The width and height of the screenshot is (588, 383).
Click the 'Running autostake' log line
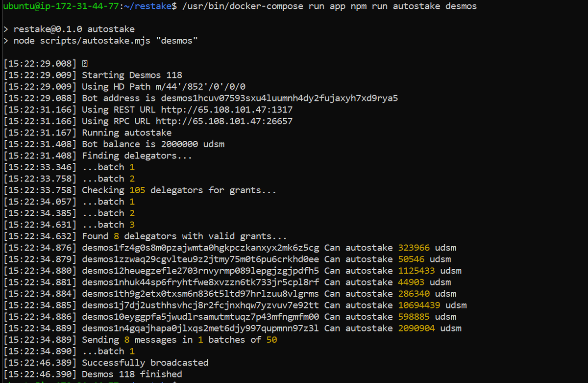point(126,133)
